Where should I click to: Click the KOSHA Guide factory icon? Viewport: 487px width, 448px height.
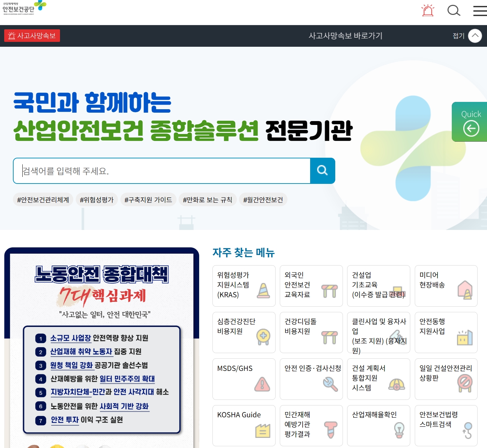tap(262, 431)
